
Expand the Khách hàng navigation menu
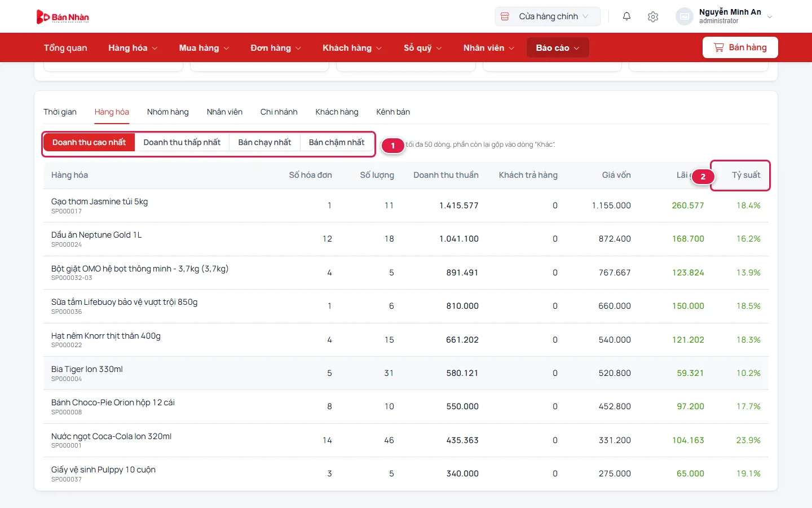pyautogui.click(x=352, y=48)
